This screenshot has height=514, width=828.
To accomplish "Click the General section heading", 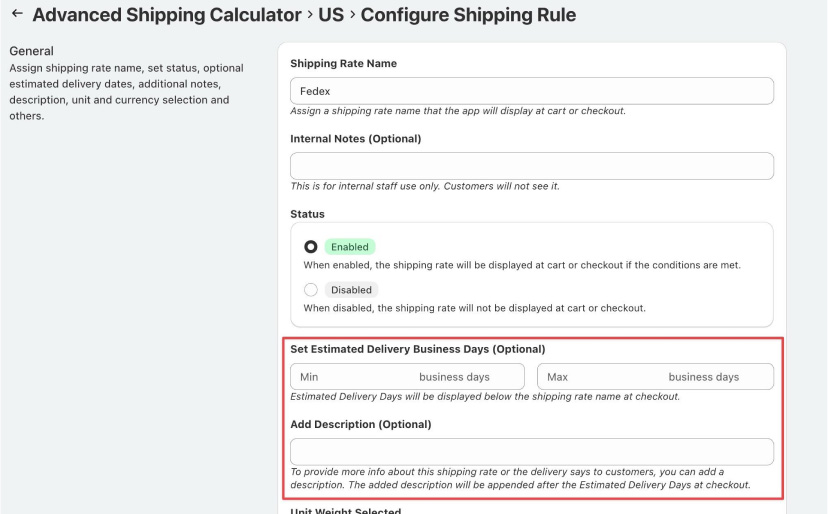I will tap(31, 51).
